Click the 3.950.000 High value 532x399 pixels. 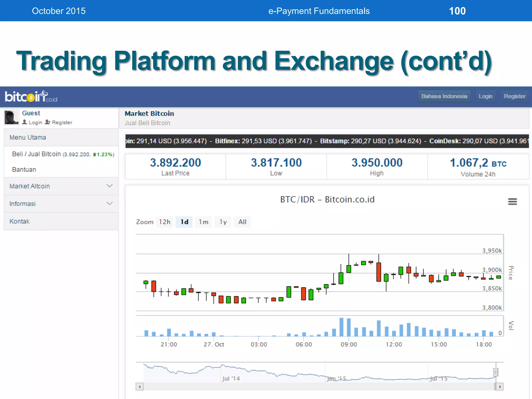tap(377, 163)
